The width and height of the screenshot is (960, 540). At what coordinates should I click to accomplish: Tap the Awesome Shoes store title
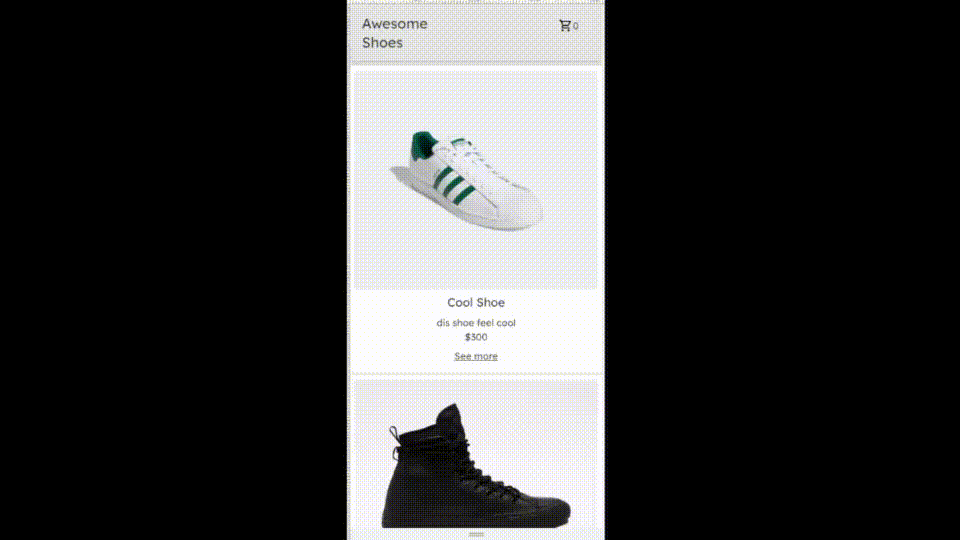click(x=394, y=33)
